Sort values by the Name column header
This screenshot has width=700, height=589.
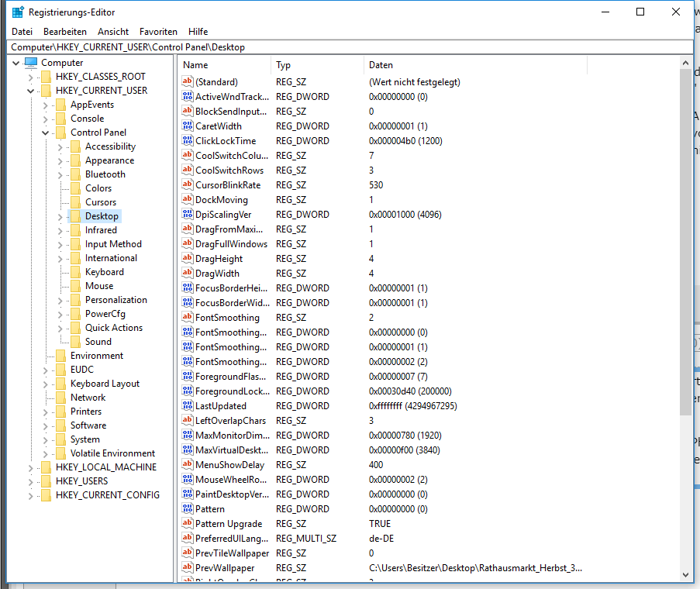pyautogui.click(x=225, y=65)
